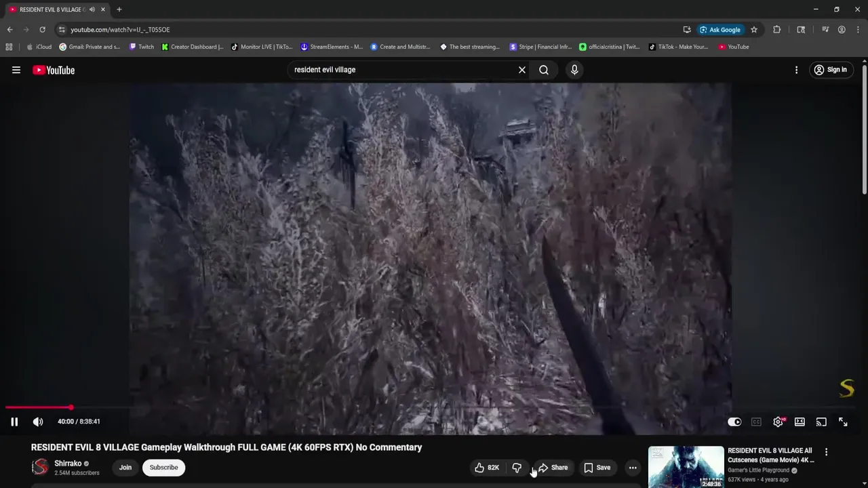Open a new browser tab
This screenshot has height=488, width=868.
click(x=119, y=9)
